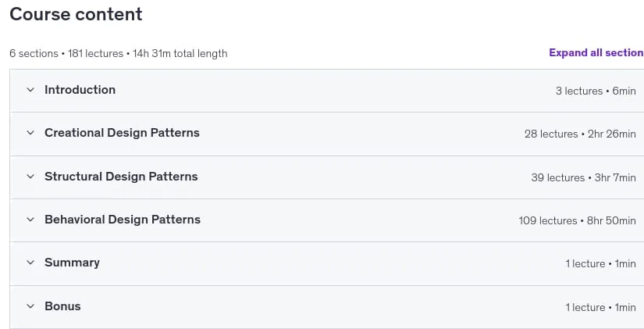
Task: Expand the Bonus section chevron
Action: 30,306
